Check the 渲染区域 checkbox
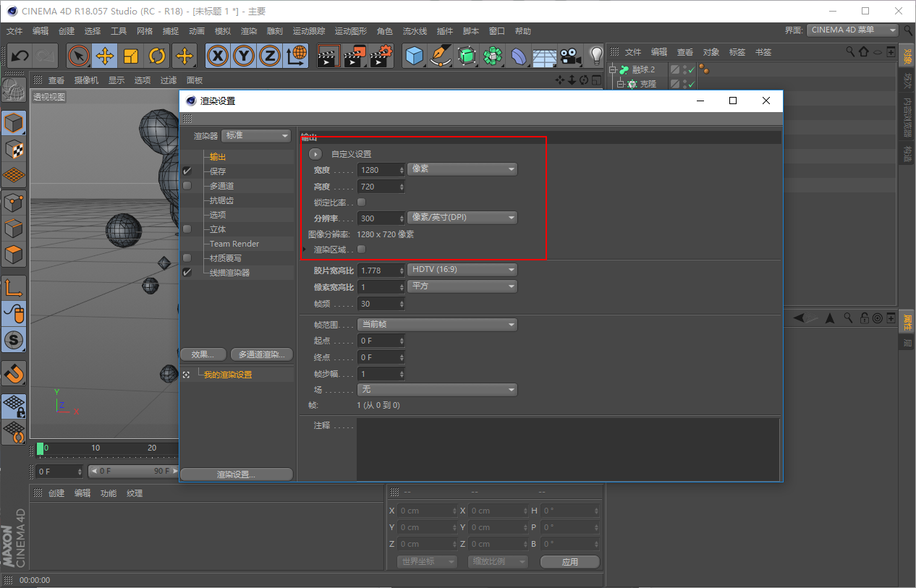 pyautogui.click(x=362, y=250)
